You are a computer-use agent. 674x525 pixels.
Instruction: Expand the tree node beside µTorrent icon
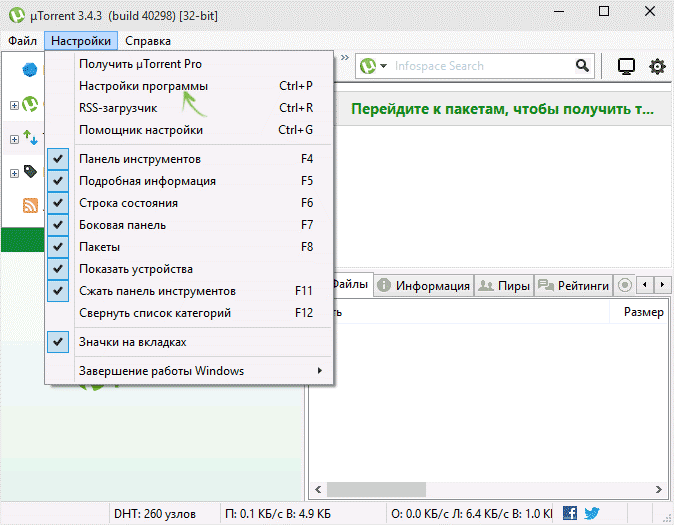click(x=14, y=105)
